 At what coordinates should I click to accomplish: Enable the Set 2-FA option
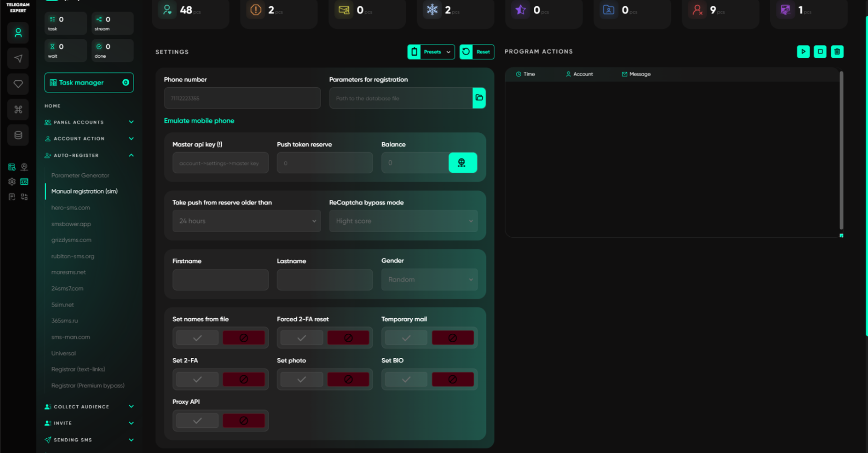pos(198,380)
